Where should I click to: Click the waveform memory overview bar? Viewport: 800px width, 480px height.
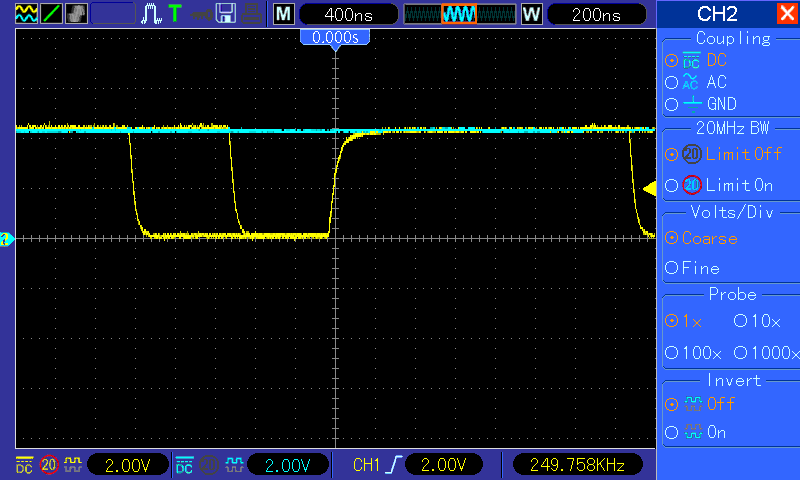point(460,14)
